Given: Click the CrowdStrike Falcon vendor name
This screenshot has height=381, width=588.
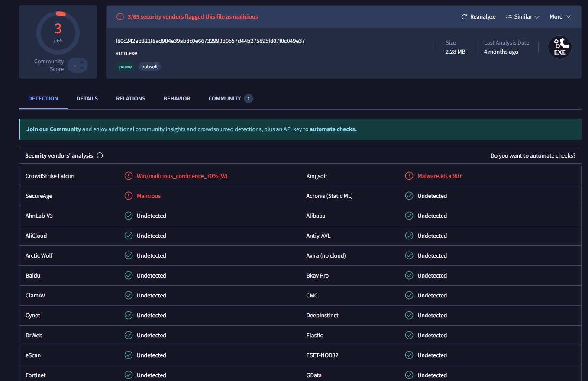Looking at the screenshot, I should (x=50, y=176).
